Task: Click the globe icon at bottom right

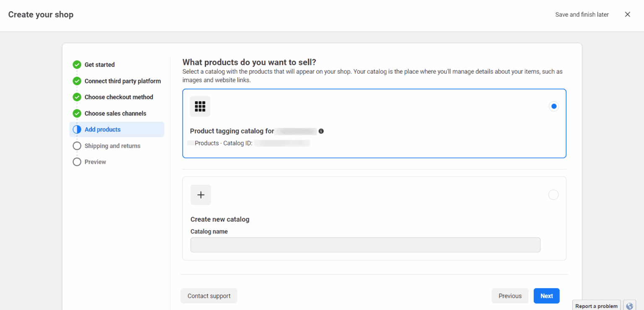Action: 629,306
